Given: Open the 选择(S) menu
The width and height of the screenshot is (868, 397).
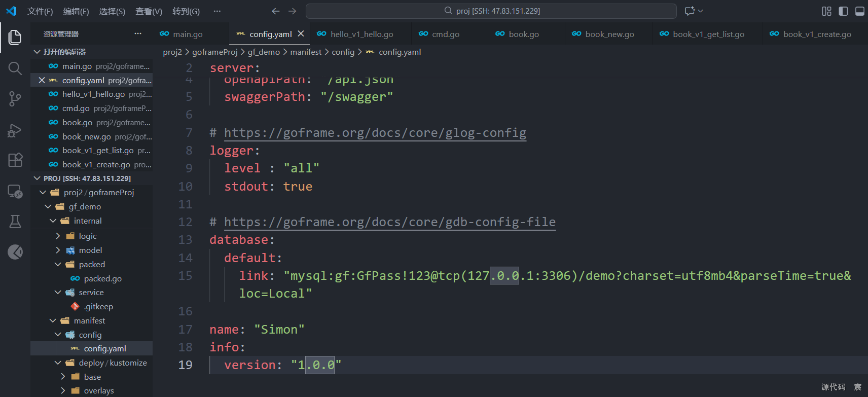Looking at the screenshot, I should pos(112,11).
